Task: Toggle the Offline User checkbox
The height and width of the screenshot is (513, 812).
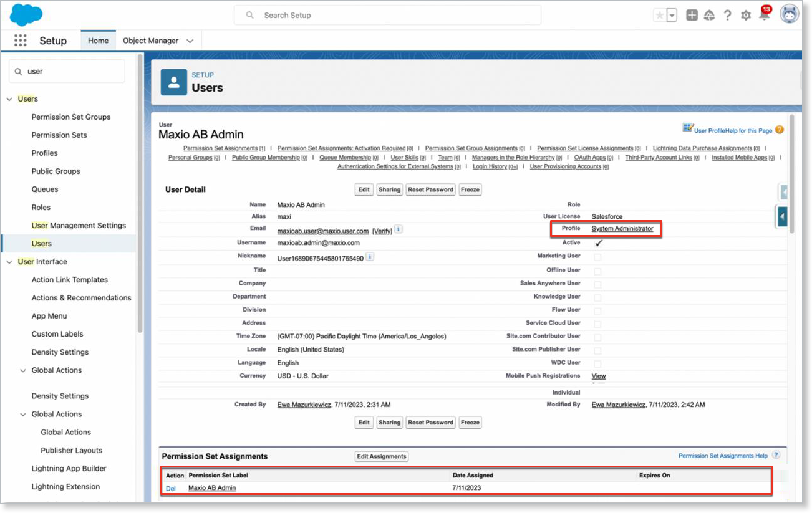Action: tap(597, 271)
